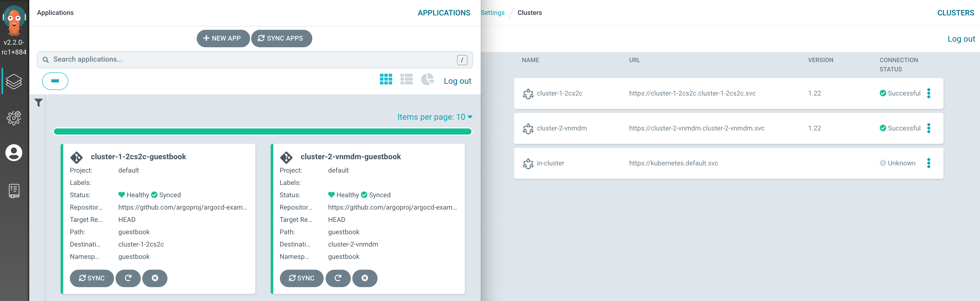
Task: Open the actions menu for in-cluster row
Action: click(928, 163)
